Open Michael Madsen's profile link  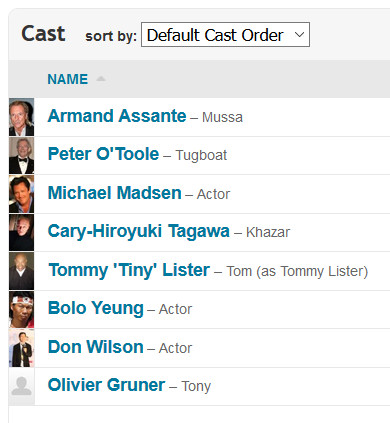pos(115,193)
